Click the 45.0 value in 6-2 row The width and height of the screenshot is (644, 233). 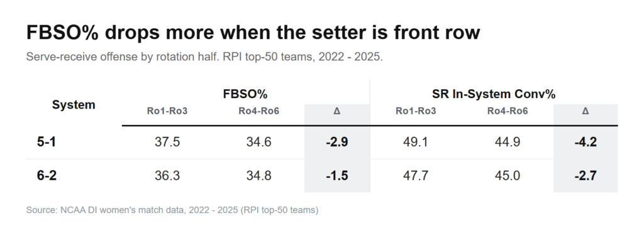click(508, 176)
